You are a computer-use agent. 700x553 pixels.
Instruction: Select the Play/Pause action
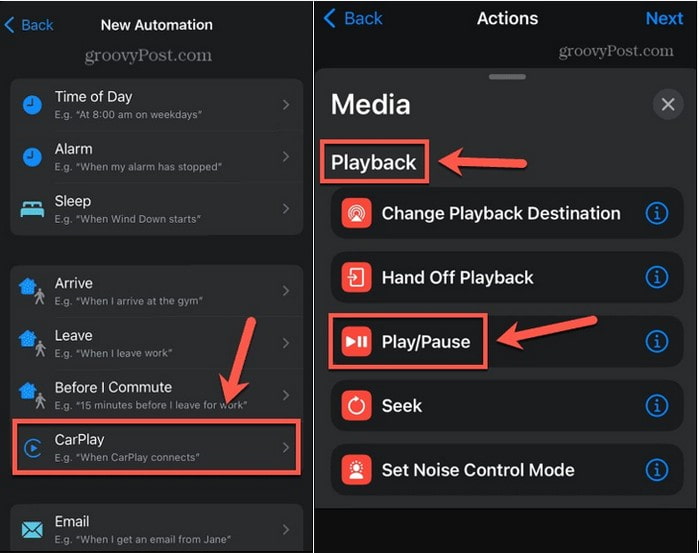[x=425, y=342]
